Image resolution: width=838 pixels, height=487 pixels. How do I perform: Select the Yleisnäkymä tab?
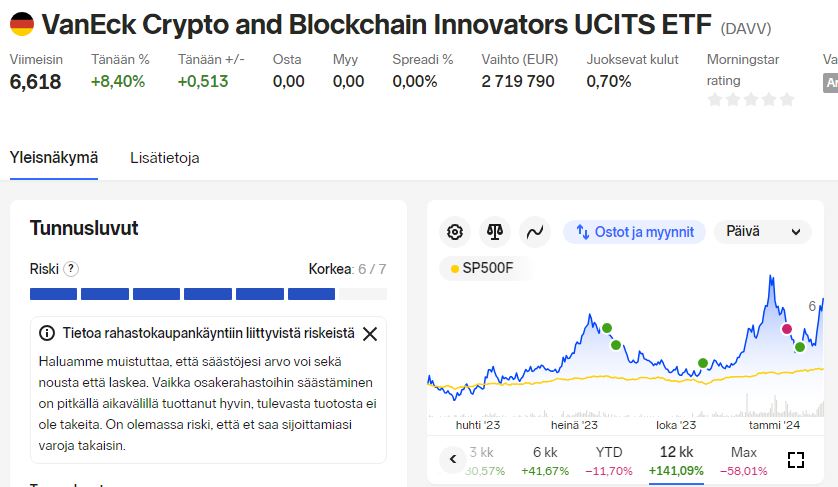point(54,158)
